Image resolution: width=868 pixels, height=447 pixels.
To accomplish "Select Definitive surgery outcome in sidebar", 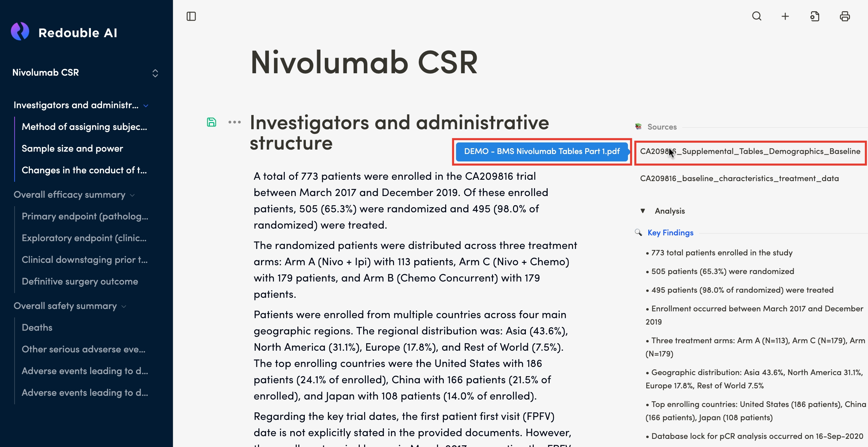I will pos(80,281).
